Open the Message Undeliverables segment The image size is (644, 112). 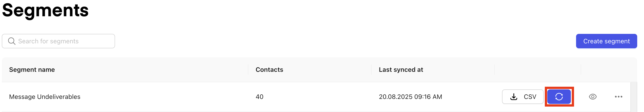[x=45, y=97]
